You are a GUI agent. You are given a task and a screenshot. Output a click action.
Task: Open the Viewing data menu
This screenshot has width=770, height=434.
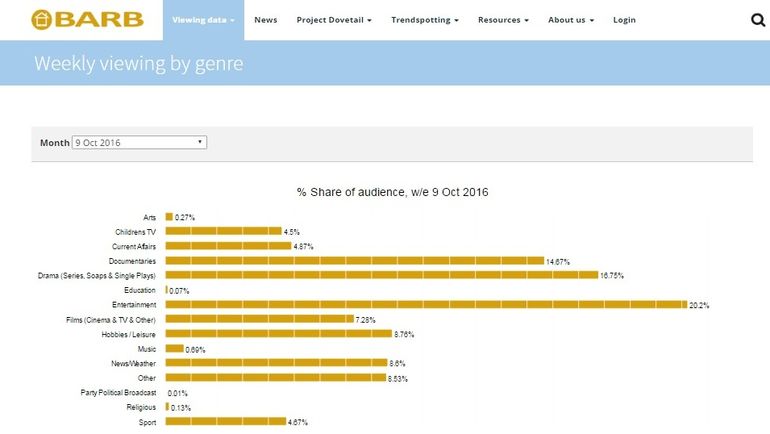tap(204, 20)
